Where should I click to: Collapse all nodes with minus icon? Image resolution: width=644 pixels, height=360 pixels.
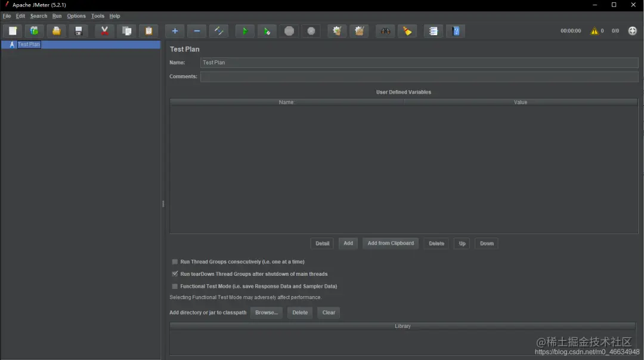[197, 31]
